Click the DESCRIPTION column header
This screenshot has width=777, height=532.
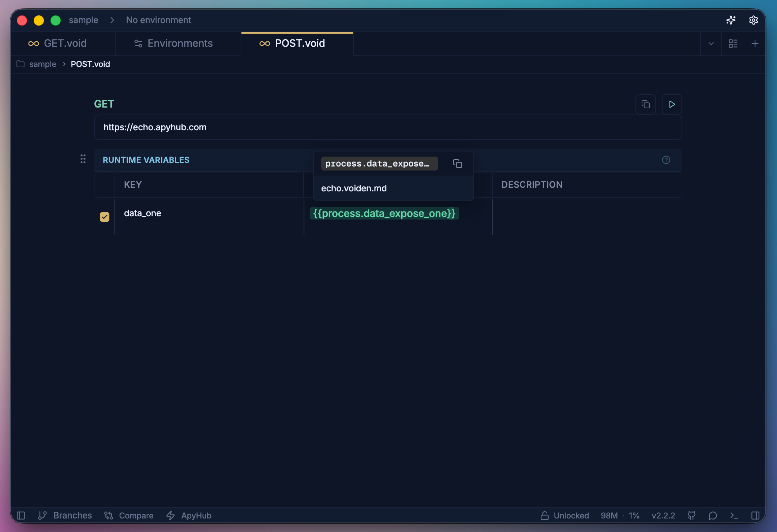[532, 185]
